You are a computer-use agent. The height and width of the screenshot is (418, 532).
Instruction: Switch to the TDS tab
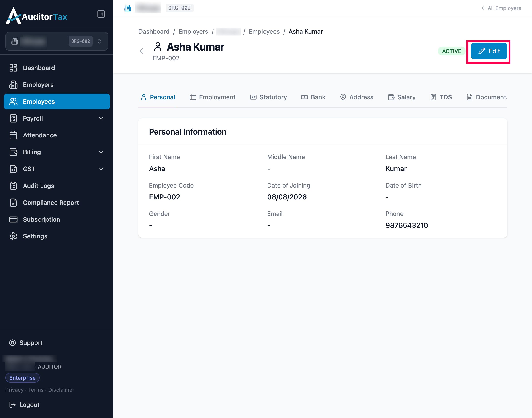(x=441, y=97)
